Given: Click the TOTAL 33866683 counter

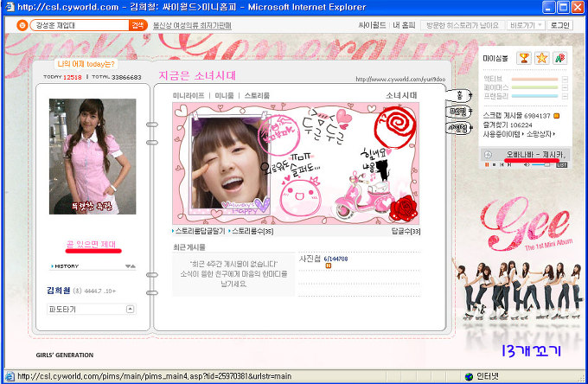Looking at the screenshot, I should (116, 77).
